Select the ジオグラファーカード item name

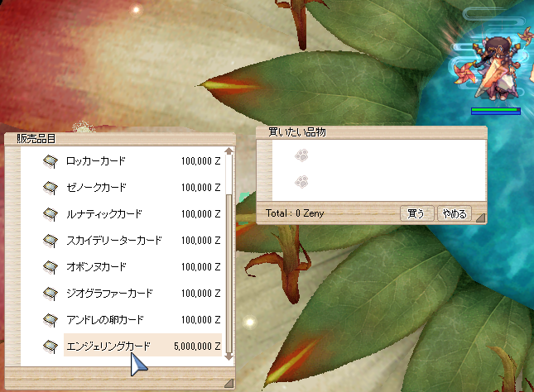point(109,294)
